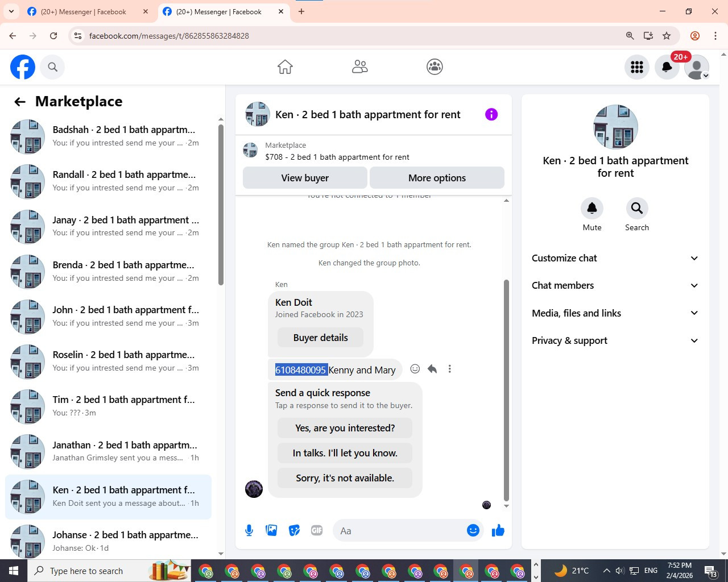The image size is (728, 582).
Task: Click the chat message list scrollbar
Action: coord(506,390)
